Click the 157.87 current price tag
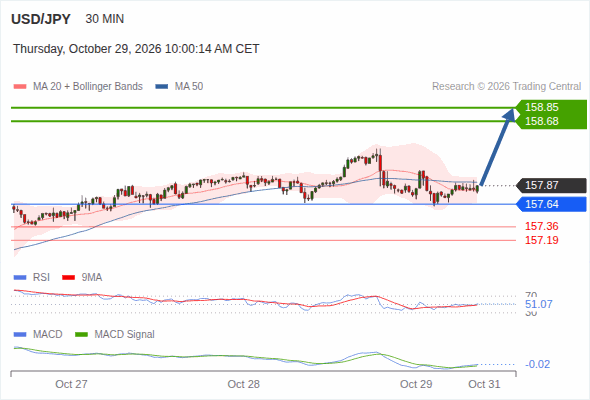Screen dimensions: 590x400 [551, 185]
